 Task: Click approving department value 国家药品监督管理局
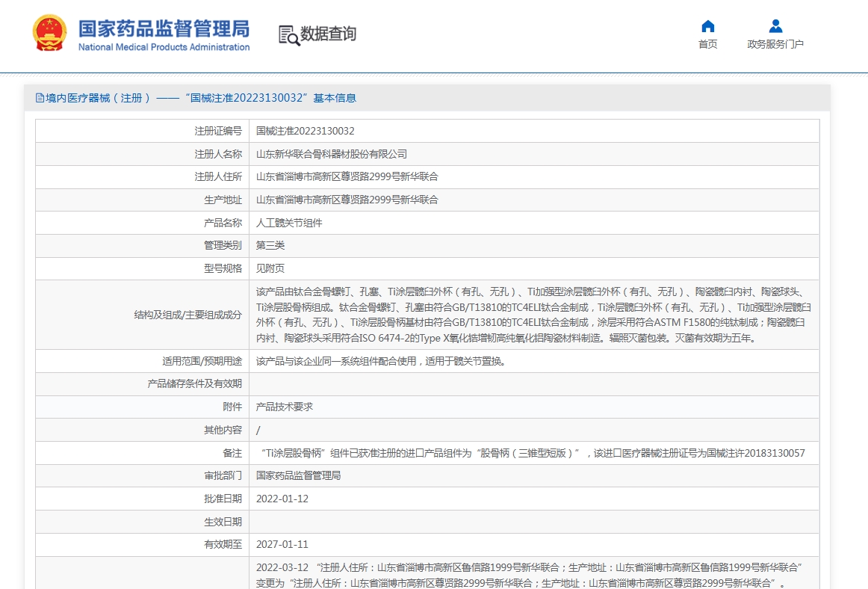tap(298, 476)
